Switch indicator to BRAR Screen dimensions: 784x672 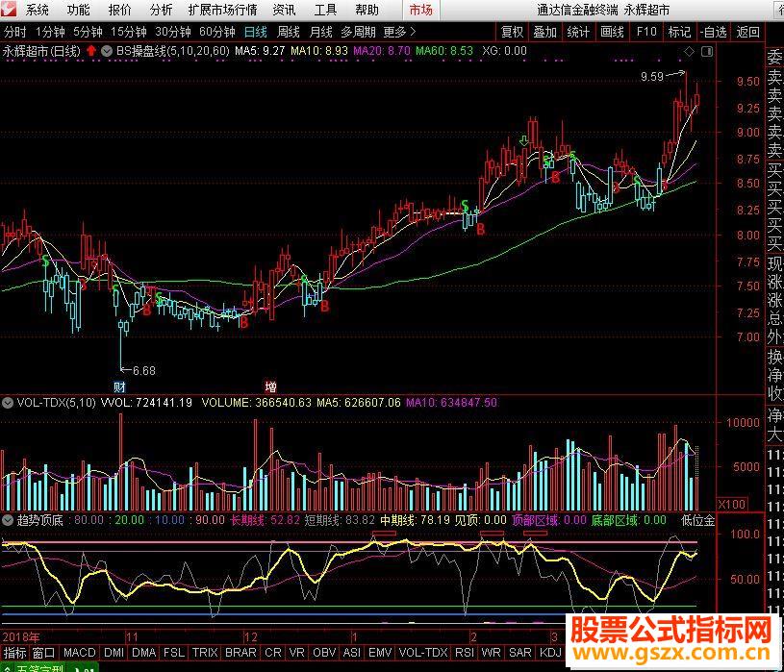coord(240,653)
